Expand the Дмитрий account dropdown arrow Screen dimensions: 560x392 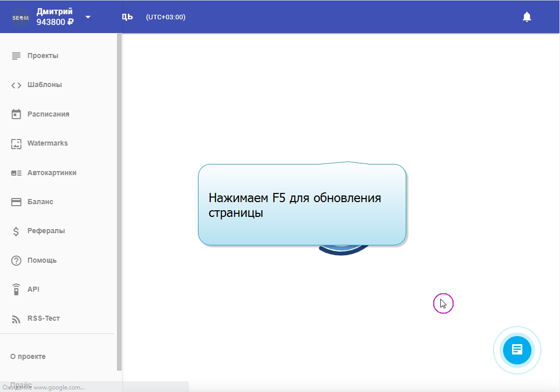click(88, 17)
